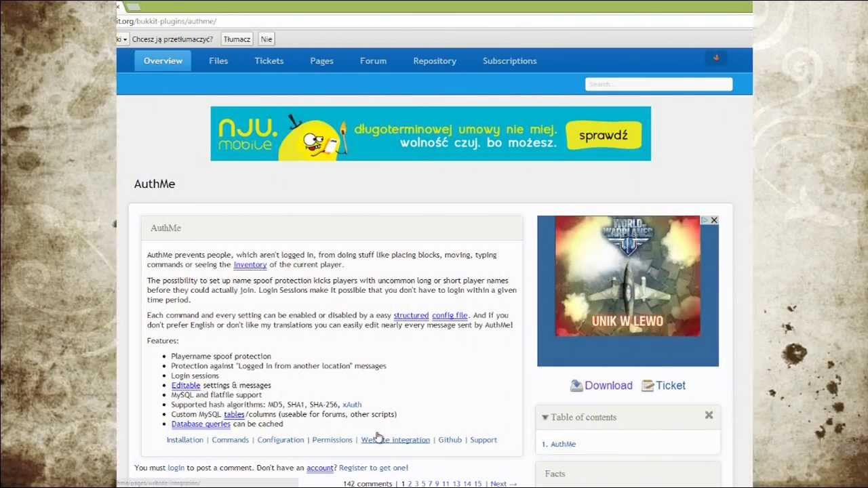Click the Ticket notepad icon

coord(648,385)
